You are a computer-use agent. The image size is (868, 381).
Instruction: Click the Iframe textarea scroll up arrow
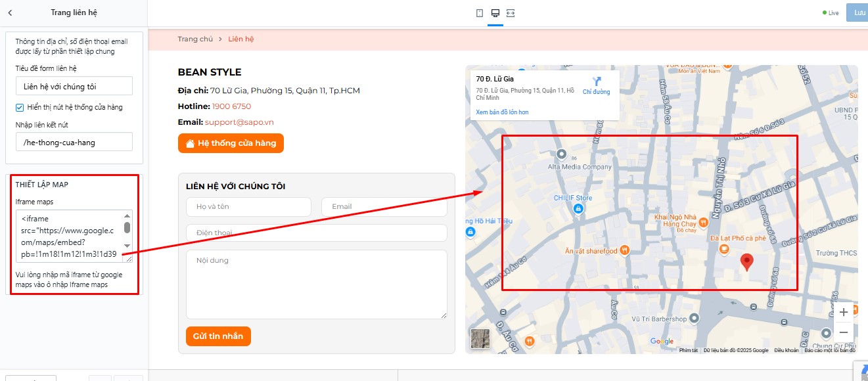[127, 215]
